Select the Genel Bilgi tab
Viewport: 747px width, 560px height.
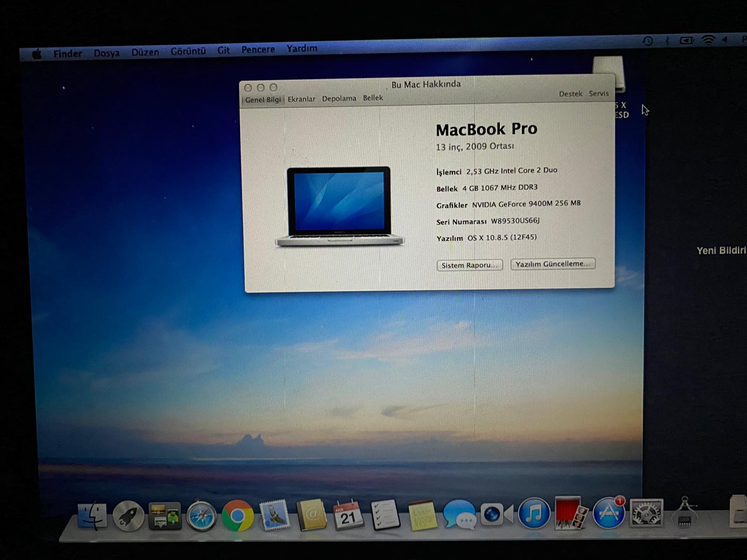pyautogui.click(x=263, y=99)
